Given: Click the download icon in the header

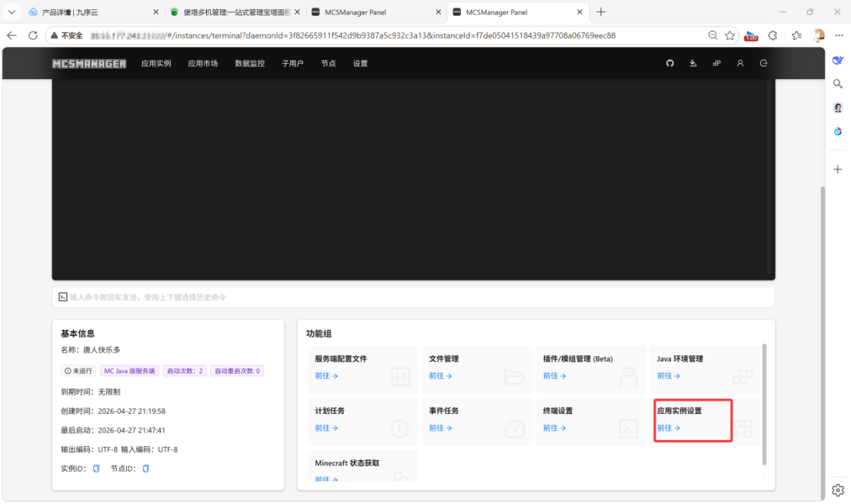Looking at the screenshot, I should [693, 63].
